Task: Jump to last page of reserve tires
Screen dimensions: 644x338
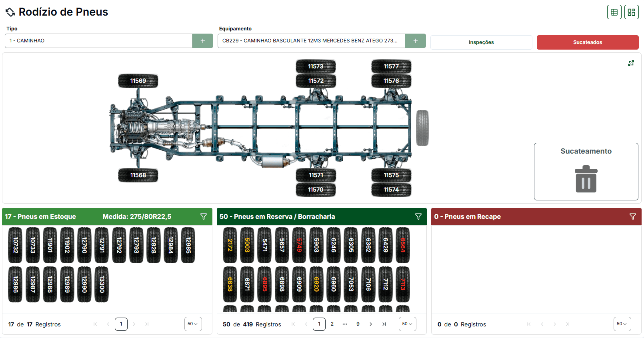Action: click(x=384, y=324)
